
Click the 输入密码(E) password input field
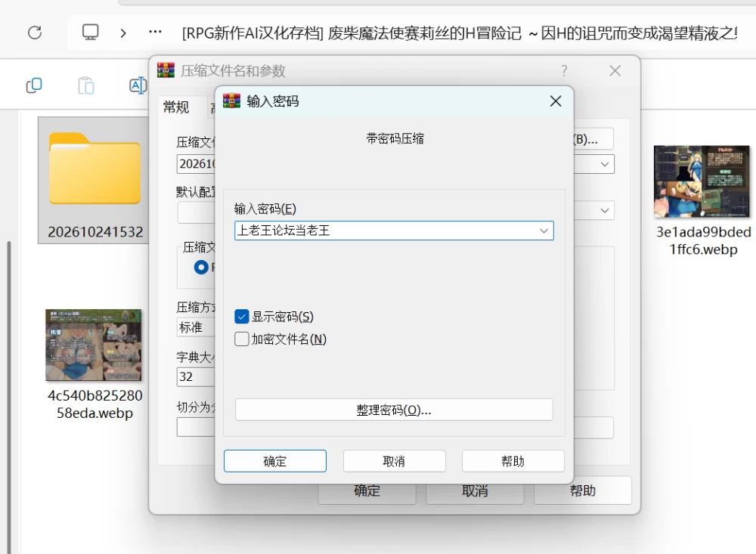coord(394,231)
